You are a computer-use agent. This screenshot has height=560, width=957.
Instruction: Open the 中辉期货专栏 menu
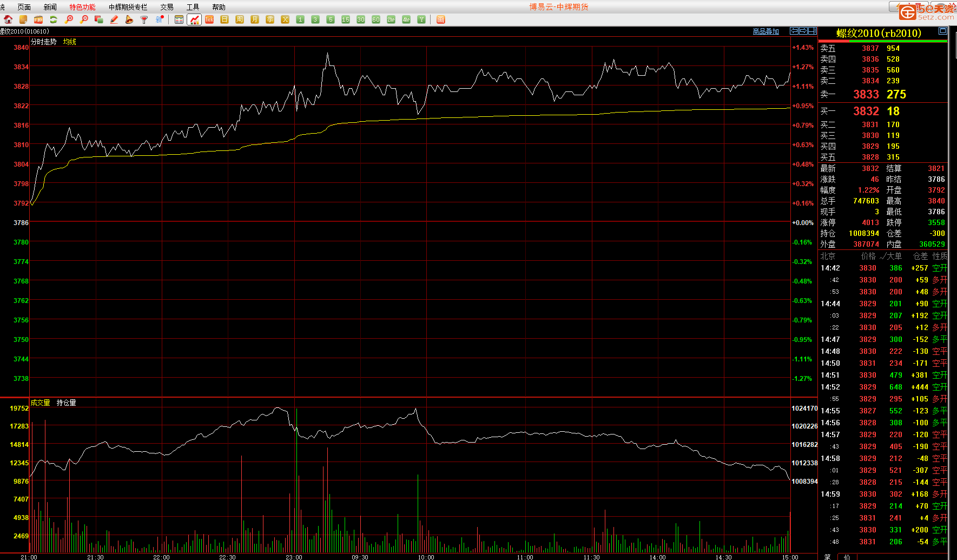[x=128, y=7]
